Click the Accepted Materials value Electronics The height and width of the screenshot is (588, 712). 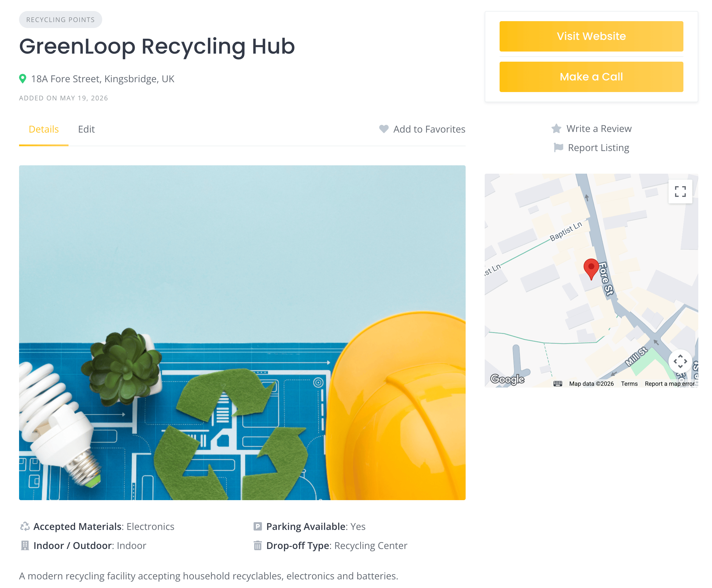150,526
